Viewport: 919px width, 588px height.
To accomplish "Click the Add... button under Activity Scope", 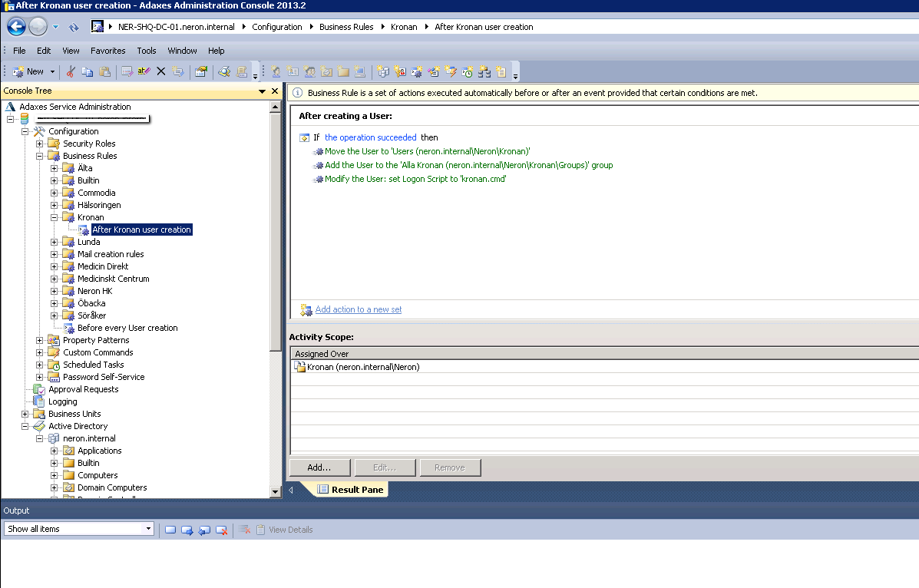I will [x=319, y=467].
